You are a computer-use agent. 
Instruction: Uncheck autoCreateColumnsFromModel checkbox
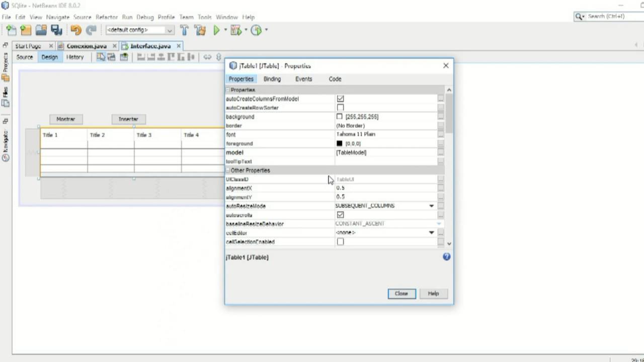[x=341, y=99]
